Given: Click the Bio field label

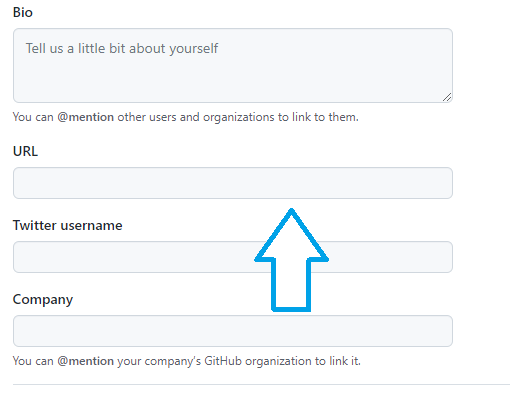Looking at the screenshot, I should 23,13.
